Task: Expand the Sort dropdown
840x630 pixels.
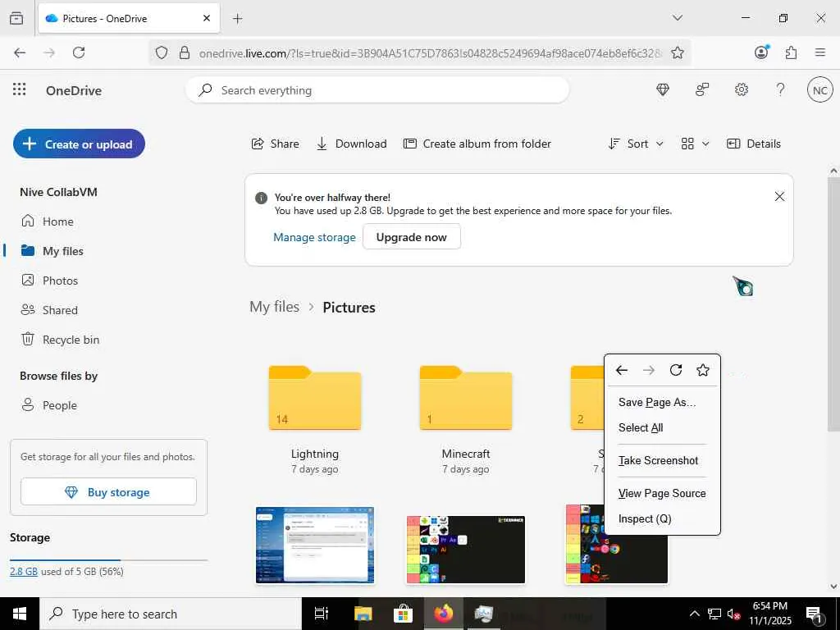Action: click(x=636, y=144)
